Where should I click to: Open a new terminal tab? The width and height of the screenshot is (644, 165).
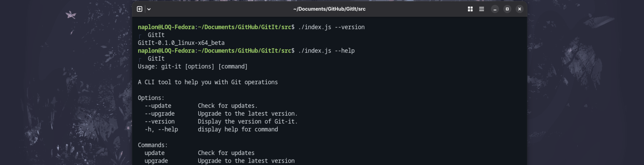[x=139, y=9]
